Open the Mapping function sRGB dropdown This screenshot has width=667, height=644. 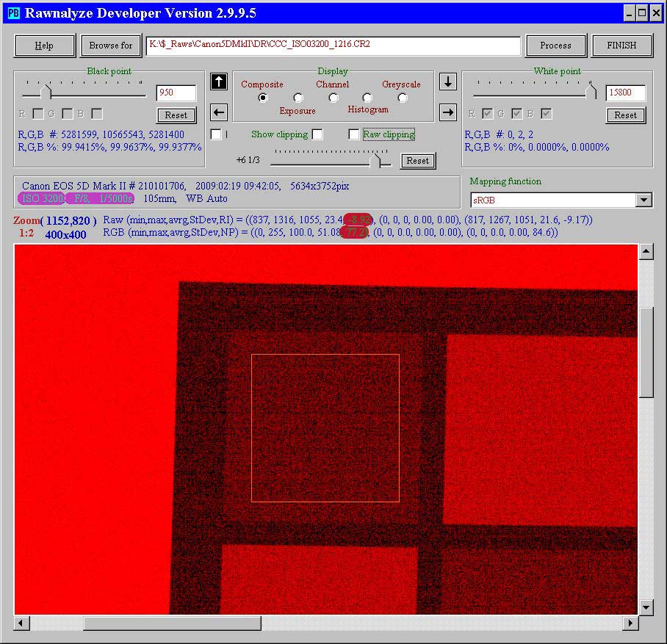[643, 200]
